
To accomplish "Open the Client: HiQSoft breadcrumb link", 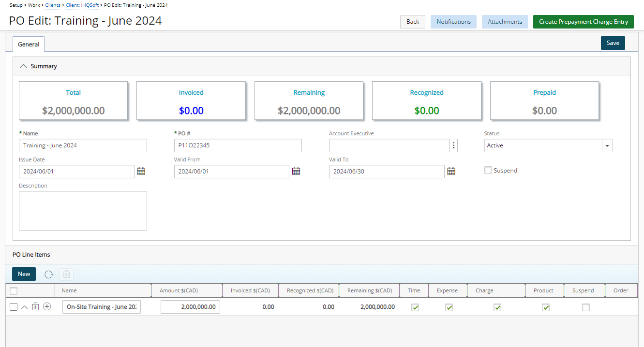I will (x=82, y=5).
